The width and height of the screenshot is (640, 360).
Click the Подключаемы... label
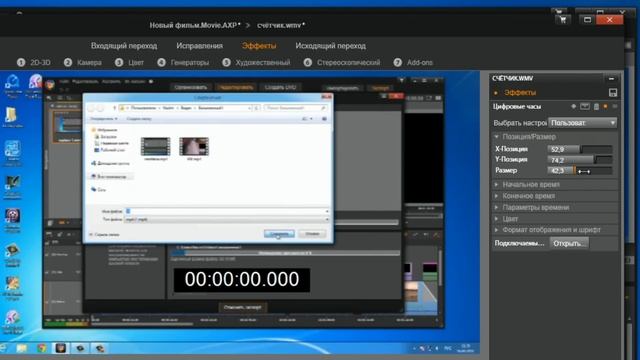pyautogui.click(x=519, y=243)
